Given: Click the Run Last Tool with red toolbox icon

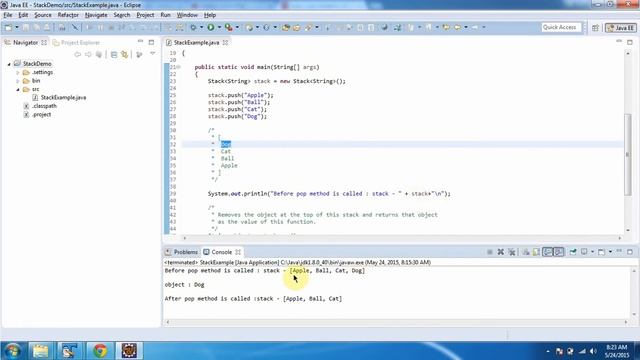Looking at the screenshot, I should (x=229, y=27).
